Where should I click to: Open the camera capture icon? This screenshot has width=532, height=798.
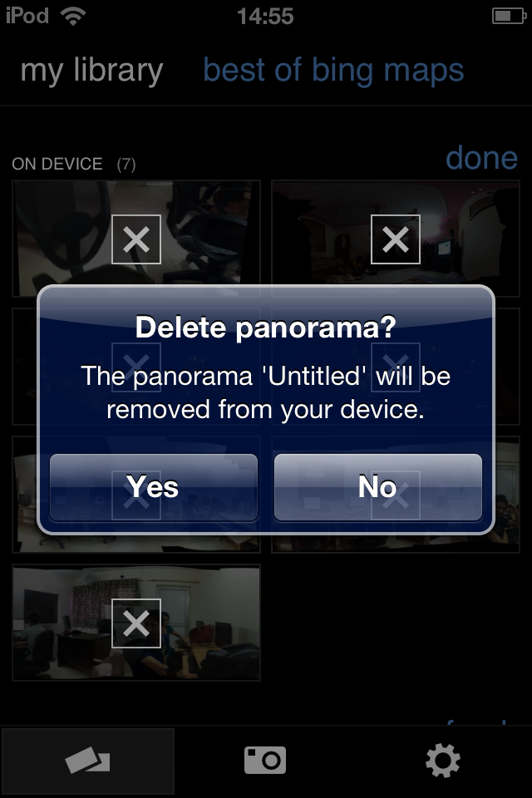click(x=265, y=761)
